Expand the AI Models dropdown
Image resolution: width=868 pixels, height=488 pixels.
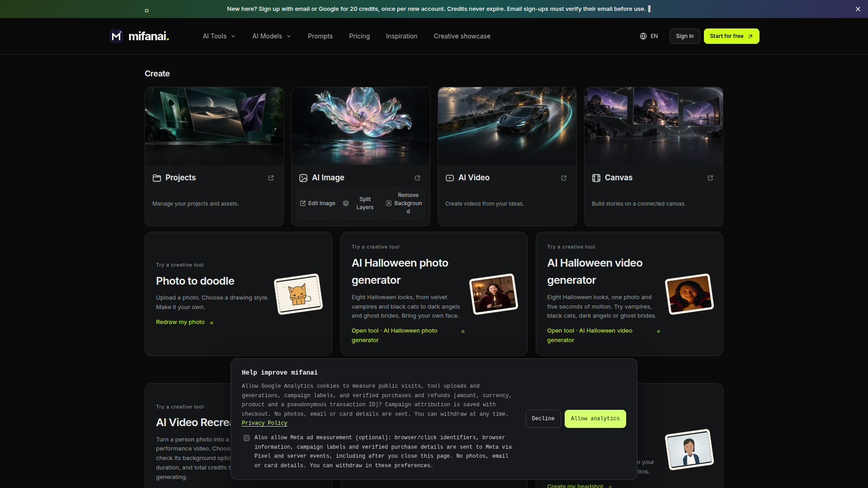[271, 36]
